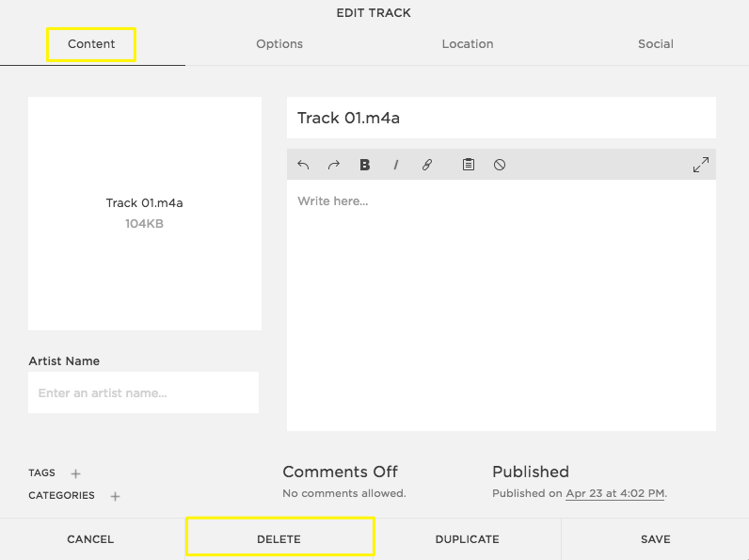Toggle italic text formatting
The image size is (749, 560).
[396, 165]
